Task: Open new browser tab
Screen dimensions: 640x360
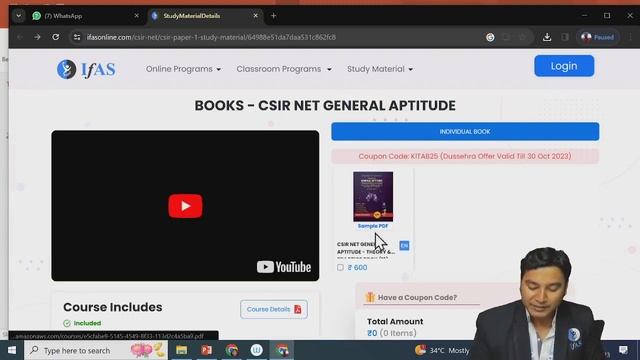Action: click(x=273, y=16)
